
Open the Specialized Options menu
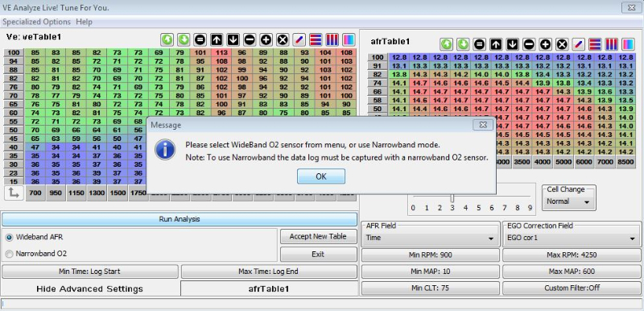coord(36,22)
